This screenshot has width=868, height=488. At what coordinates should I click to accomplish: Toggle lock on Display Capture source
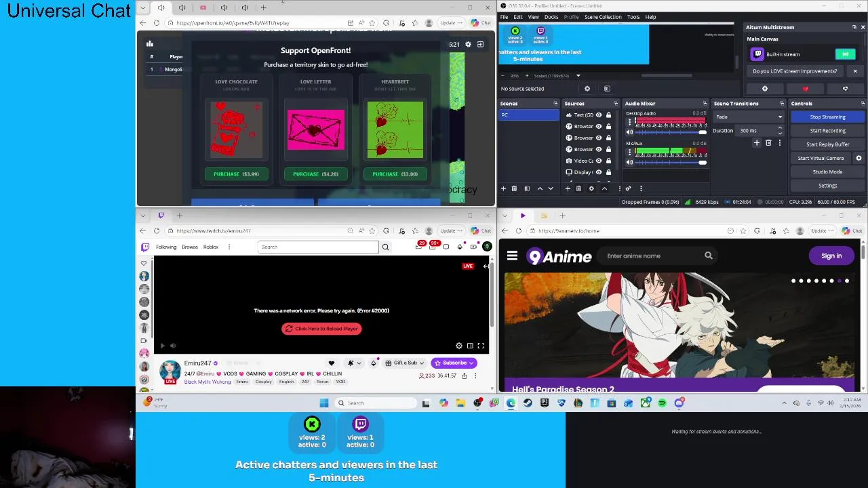pyautogui.click(x=608, y=172)
